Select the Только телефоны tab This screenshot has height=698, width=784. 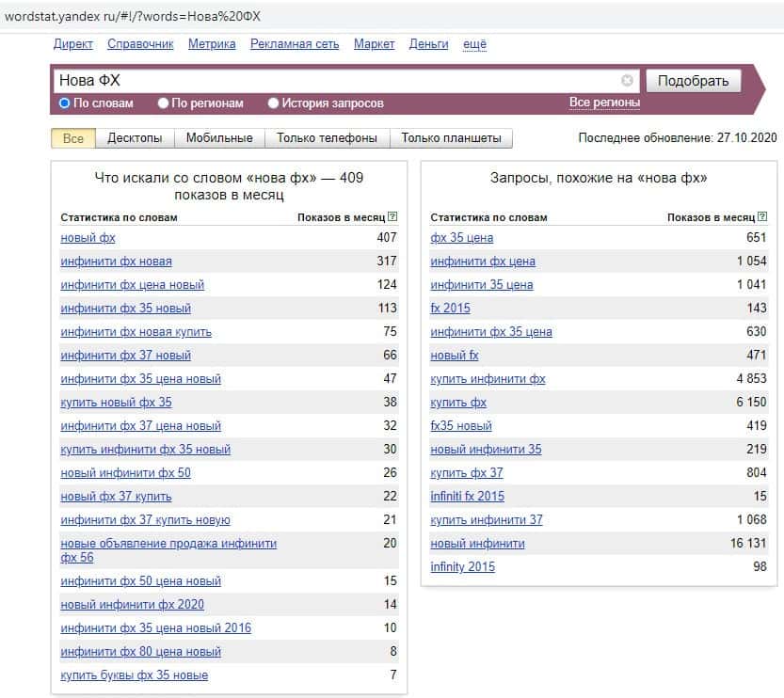[327, 138]
